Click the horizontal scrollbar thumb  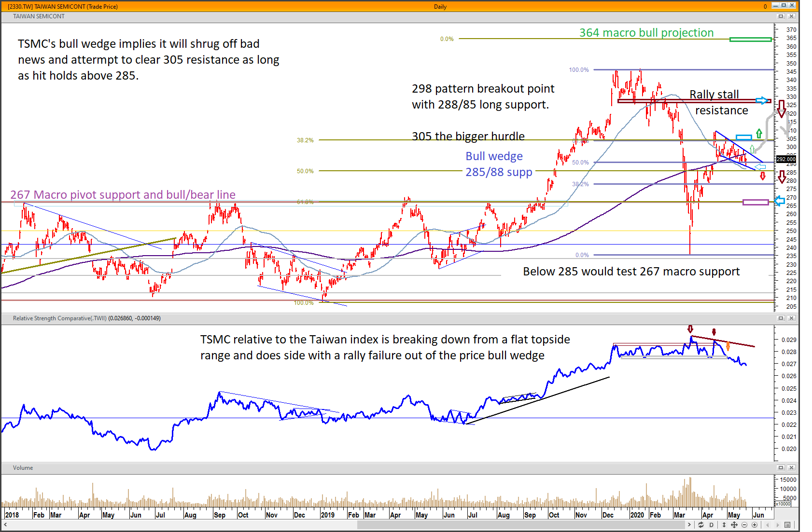520,525
